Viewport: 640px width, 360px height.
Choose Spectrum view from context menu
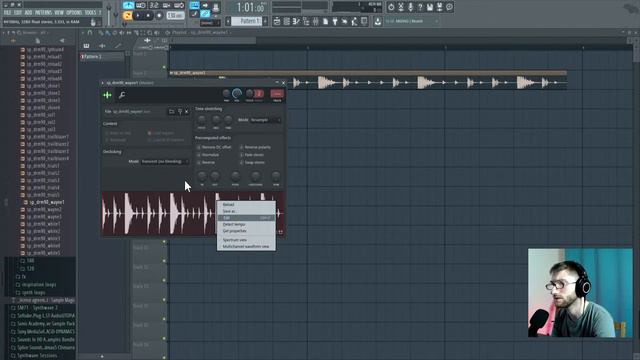(x=246, y=240)
